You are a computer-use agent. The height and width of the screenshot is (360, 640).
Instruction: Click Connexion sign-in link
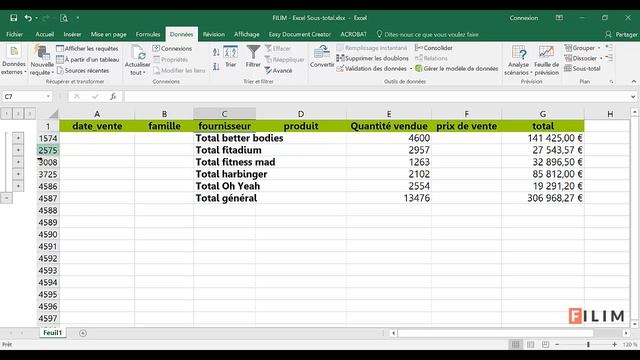tap(524, 18)
